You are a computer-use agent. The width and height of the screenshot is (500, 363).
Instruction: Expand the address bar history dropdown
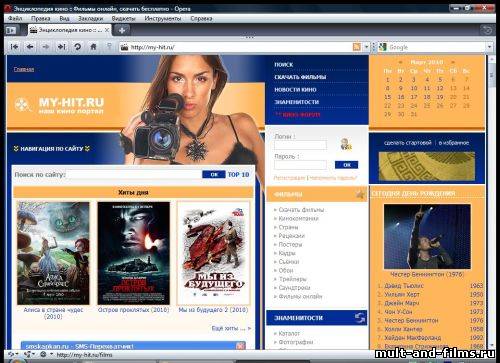(366, 47)
